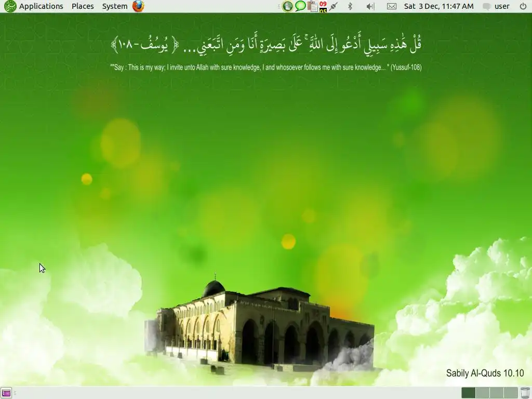Open the Applications menu
This screenshot has width=532, height=399.
coord(41,6)
